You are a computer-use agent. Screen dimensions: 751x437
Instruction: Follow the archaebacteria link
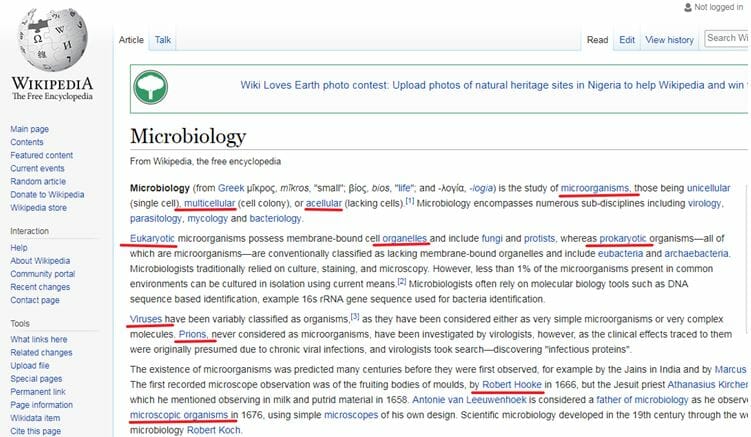click(x=696, y=253)
